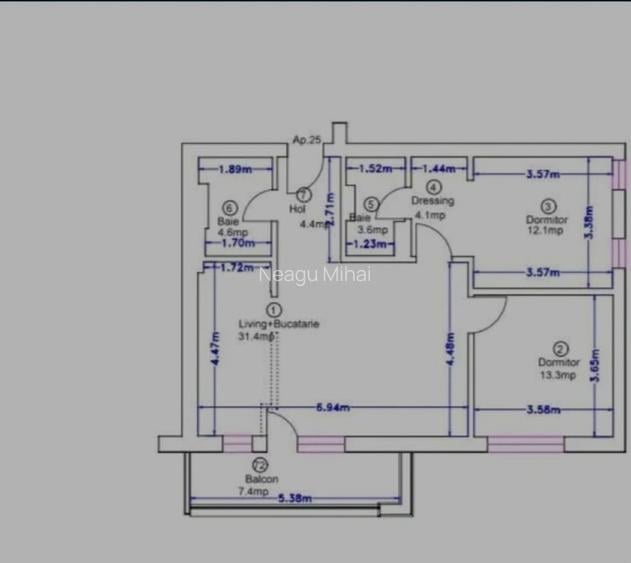Select the "3.58m" dimension text
Viewport: 631px width, 563px height.
543,410
